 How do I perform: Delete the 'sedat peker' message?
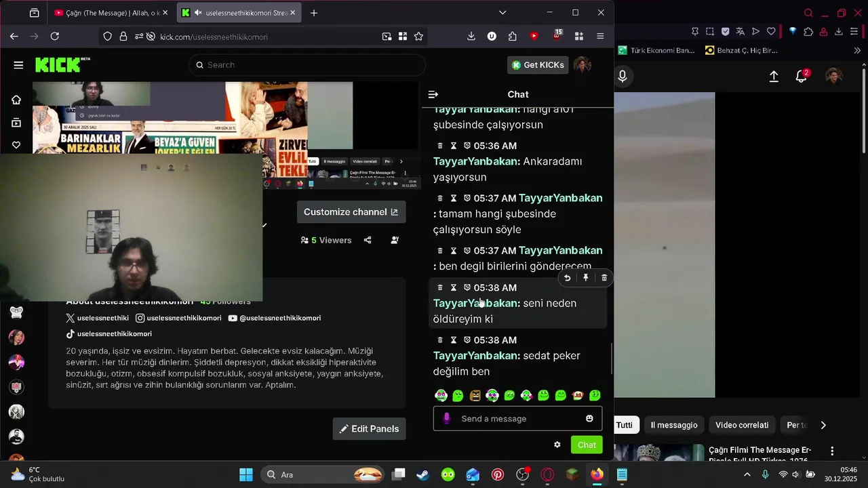pos(440,340)
